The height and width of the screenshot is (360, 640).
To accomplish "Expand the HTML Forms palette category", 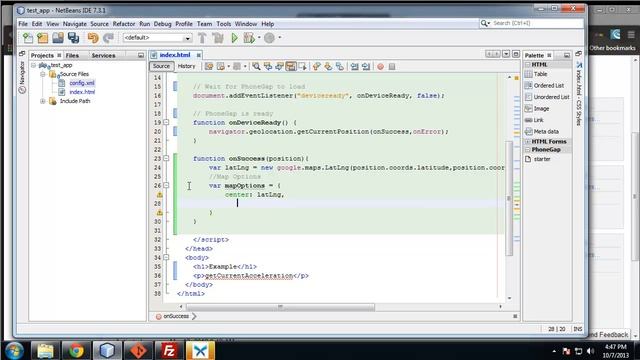I will coord(527,142).
